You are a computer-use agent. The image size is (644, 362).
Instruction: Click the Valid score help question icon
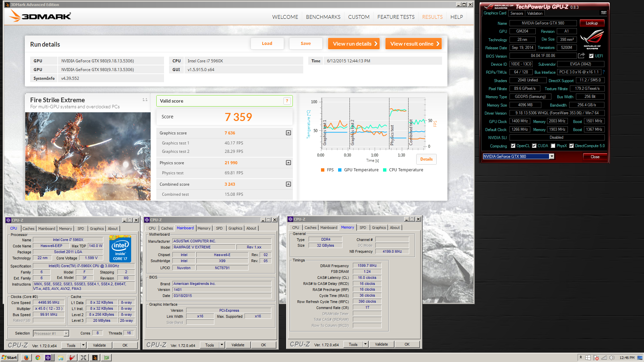pos(287,101)
